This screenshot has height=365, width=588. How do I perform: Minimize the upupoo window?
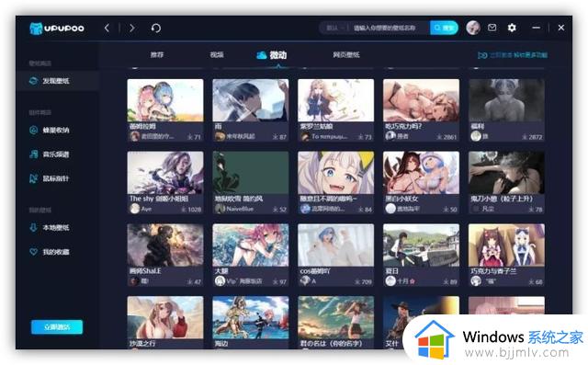tap(537, 28)
